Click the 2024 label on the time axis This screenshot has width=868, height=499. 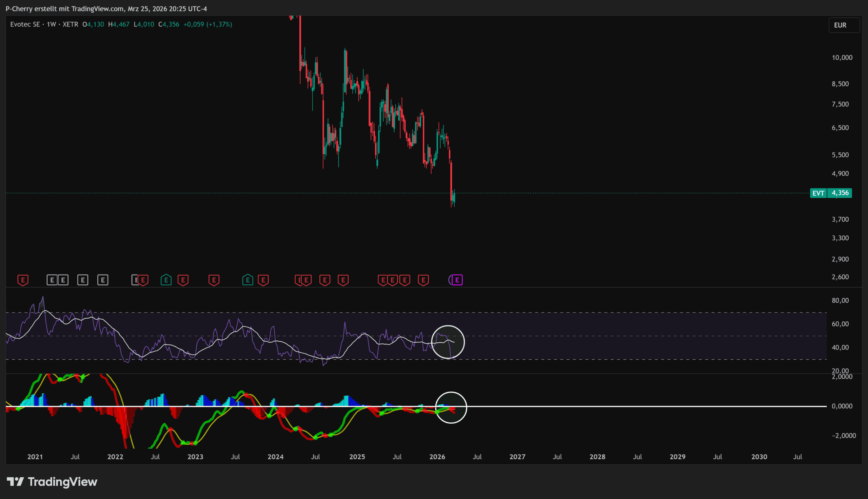pos(275,457)
